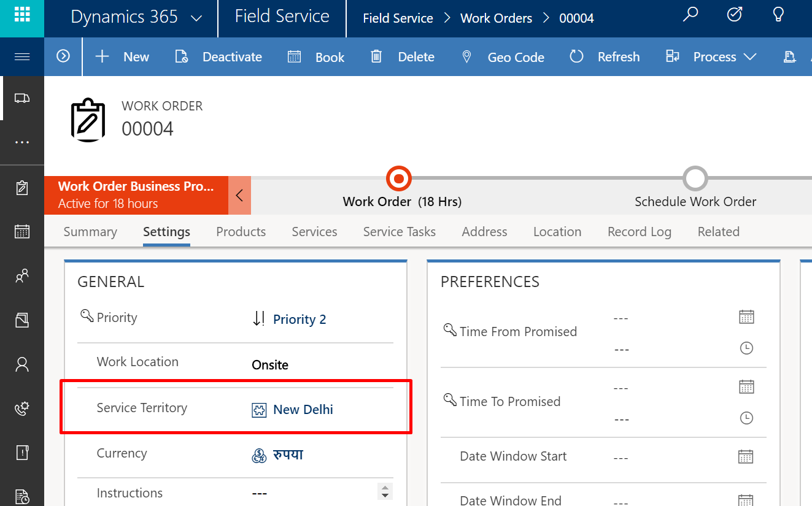This screenshot has width=812, height=506.
Task: Click the Instructions scroll stepper arrows
Action: [x=385, y=491]
